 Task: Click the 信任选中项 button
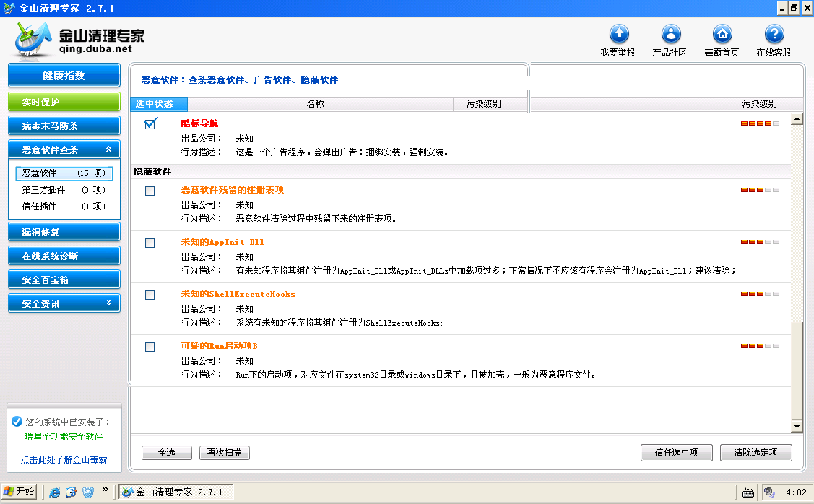click(x=677, y=453)
